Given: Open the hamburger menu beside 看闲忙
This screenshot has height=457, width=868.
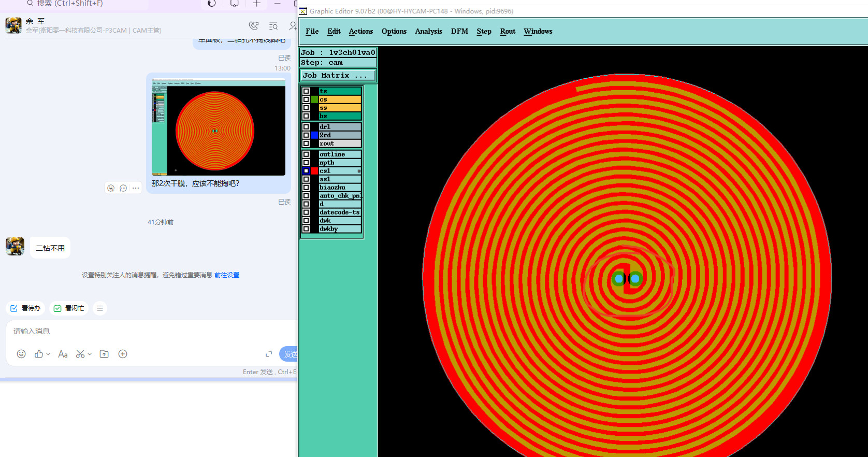Looking at the screenshot, I should [100, 308].
